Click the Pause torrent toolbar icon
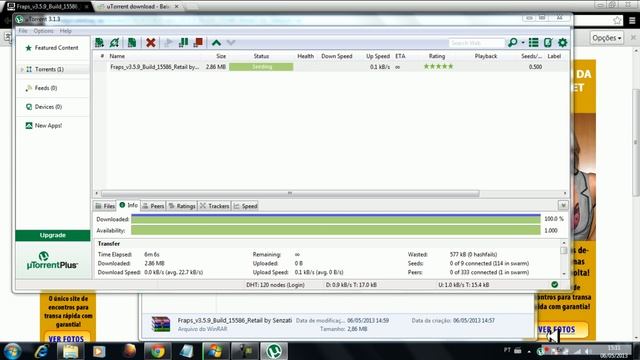This screenshot has height=360, width=640. (x=183, y=42)
